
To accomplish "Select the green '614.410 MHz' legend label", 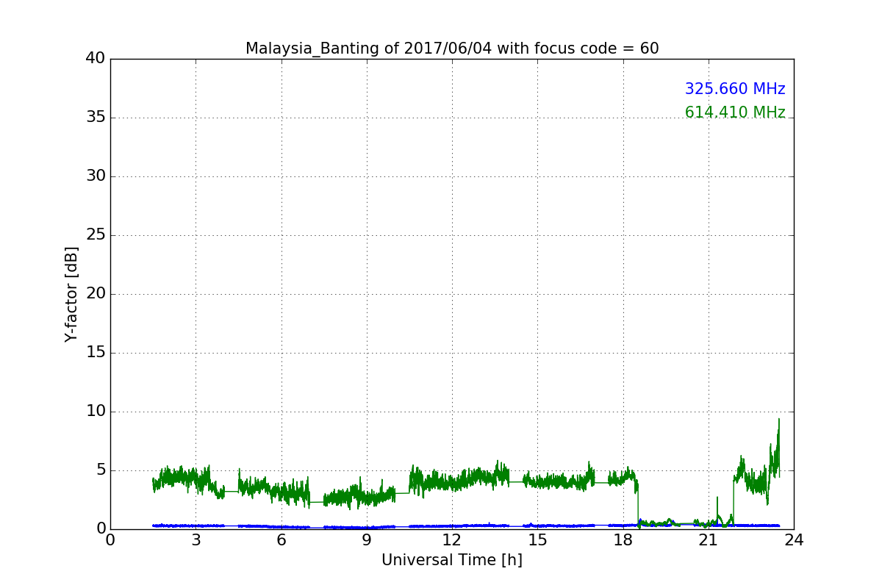I will [x=735, y=112].
